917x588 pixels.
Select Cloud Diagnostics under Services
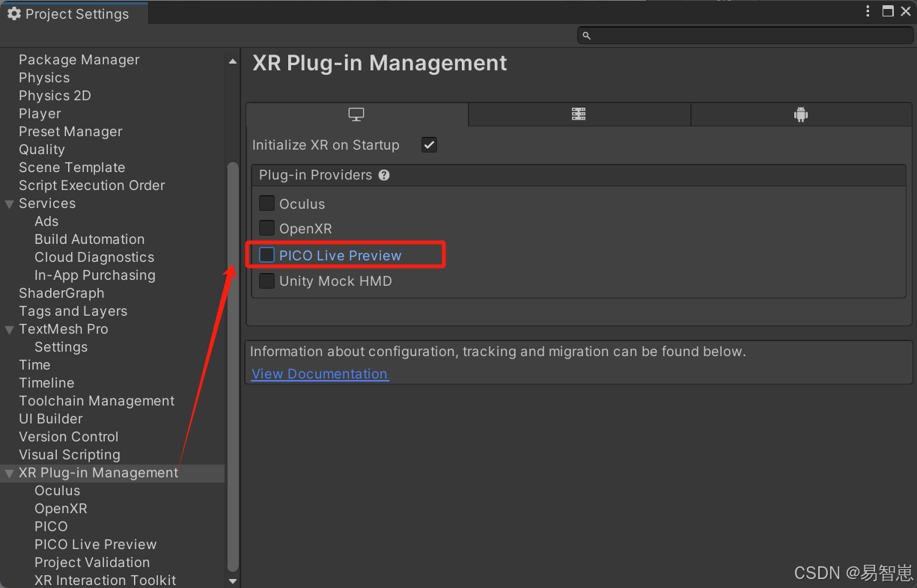(x=94, y=257)
